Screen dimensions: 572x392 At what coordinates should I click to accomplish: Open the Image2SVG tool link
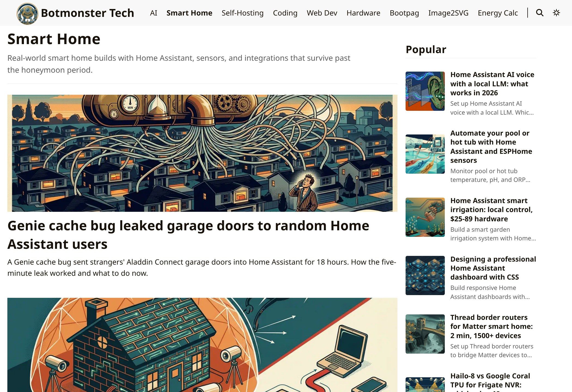pos(448,13)
